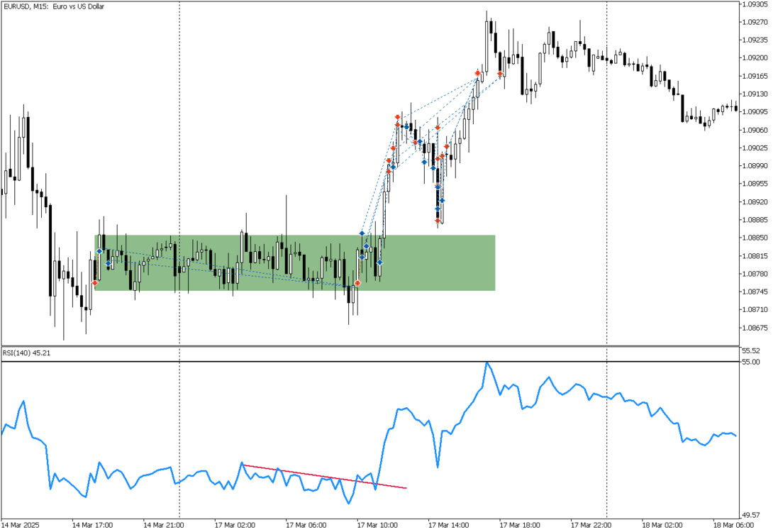The width and height of the screenshot is (778, 532).
Task: Click the 1.08850 price level label
Action: coord(755,238)
